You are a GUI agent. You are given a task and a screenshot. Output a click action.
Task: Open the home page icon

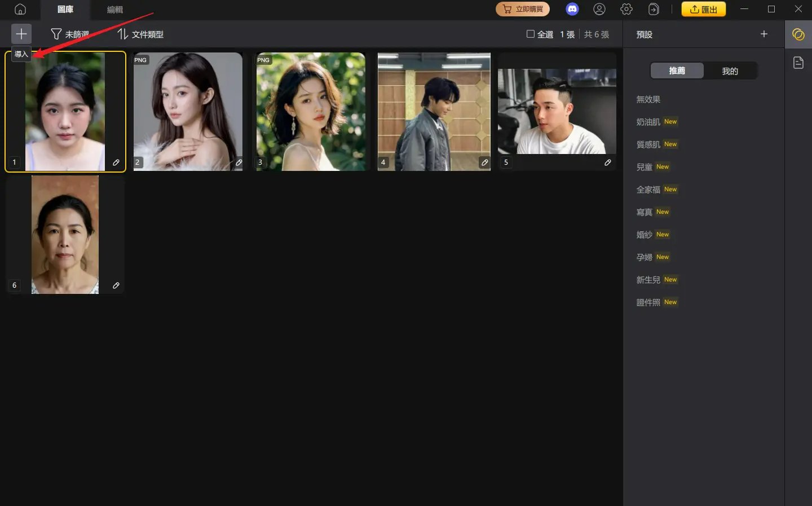(21, 9)
